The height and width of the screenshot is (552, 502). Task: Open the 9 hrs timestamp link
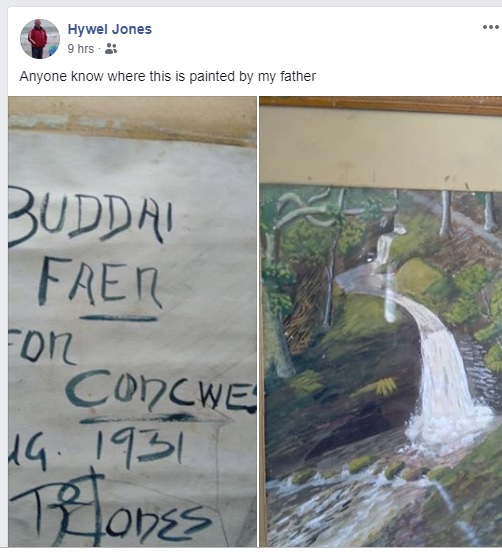(x=81, y=49)
